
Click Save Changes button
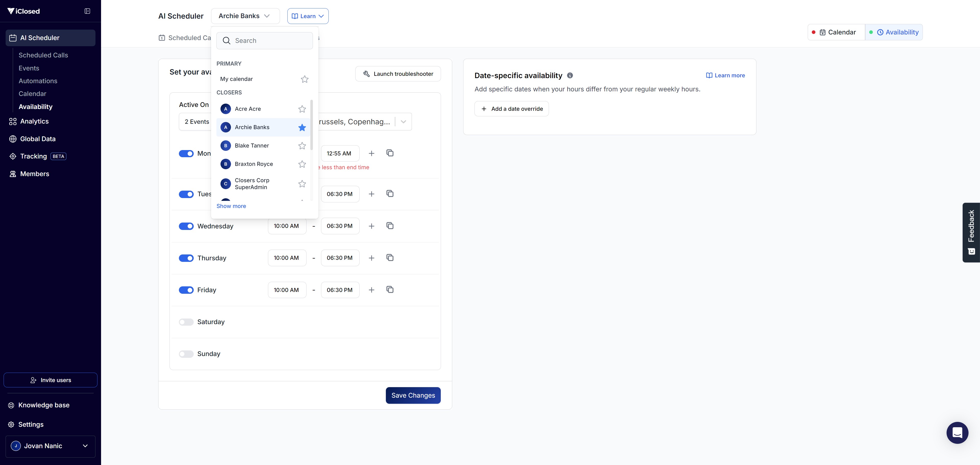(x=413, y=395)
